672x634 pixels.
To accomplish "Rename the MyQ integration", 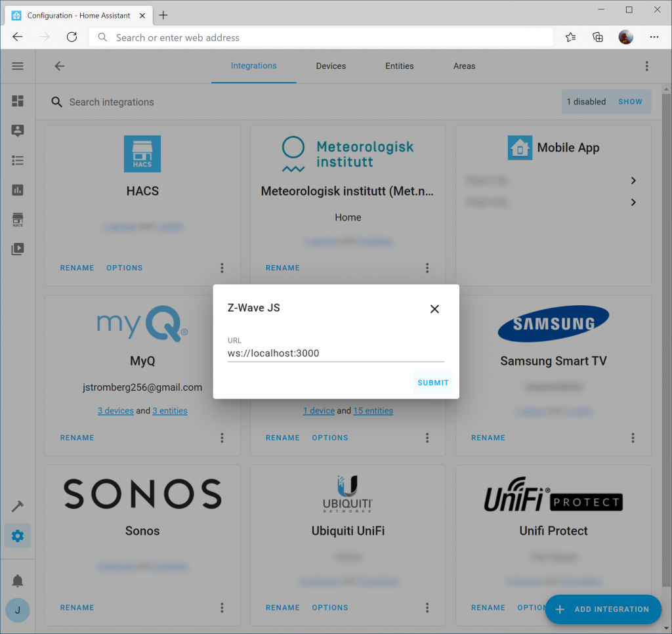I will click(77, 438).
